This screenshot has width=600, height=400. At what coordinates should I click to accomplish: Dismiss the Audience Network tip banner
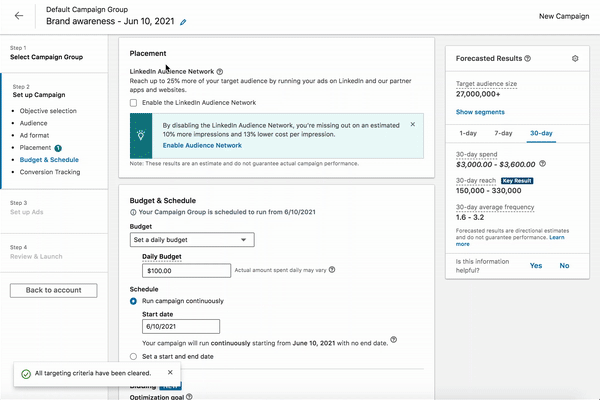tap(413, 124)
